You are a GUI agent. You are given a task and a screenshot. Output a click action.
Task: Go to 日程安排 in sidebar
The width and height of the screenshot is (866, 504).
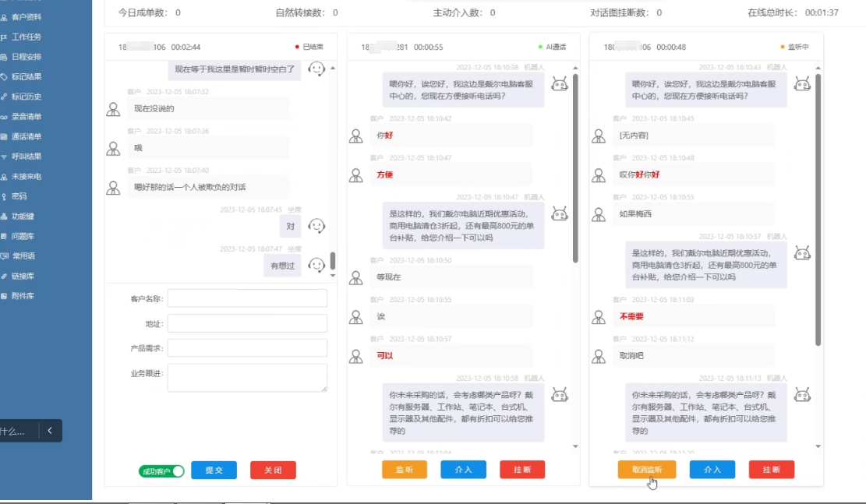[x=27, y=57]
